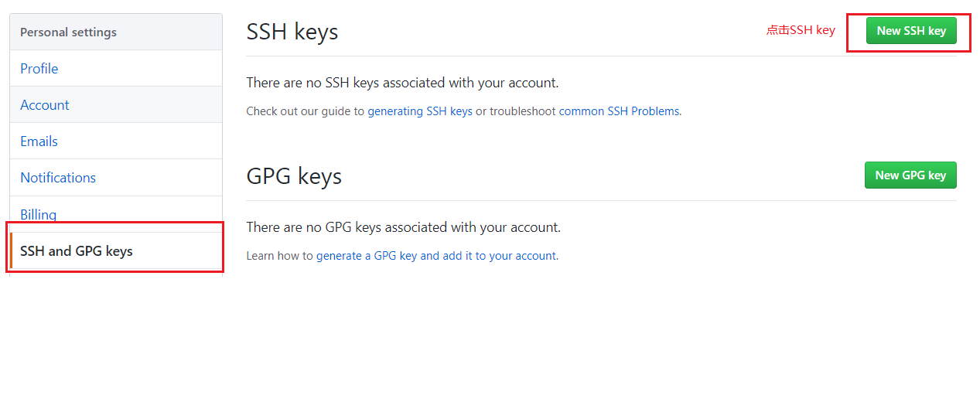Follow the generating SSH keys link
Screen dimensions: 980x395
coord(420,111)
